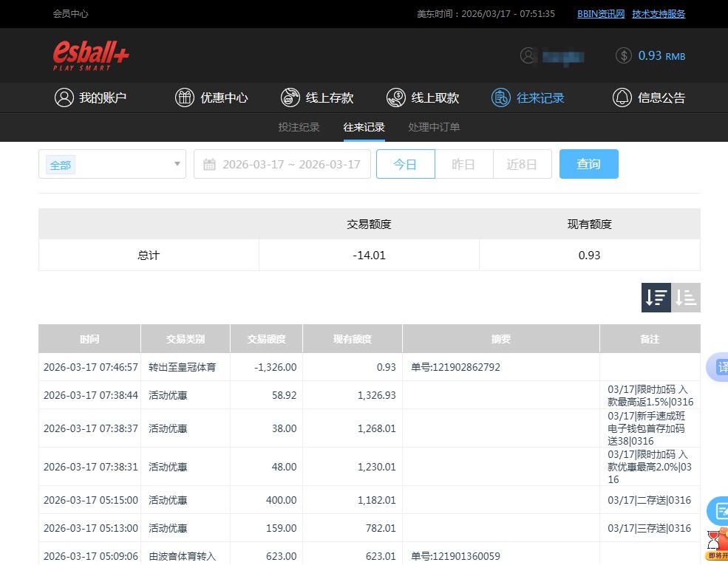Open the 信息公告 announcements icon
728x565 pixels.
tap(622, 97)
